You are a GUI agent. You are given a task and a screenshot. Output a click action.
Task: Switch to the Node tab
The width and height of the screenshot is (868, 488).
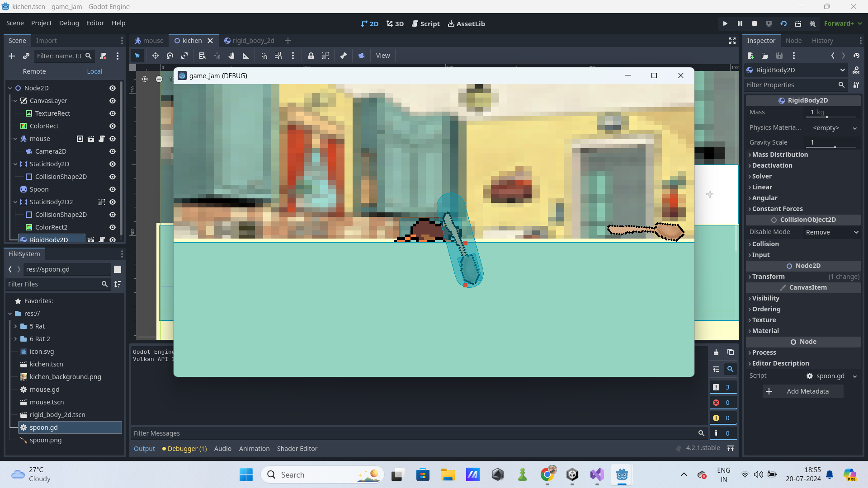[793, 41]
